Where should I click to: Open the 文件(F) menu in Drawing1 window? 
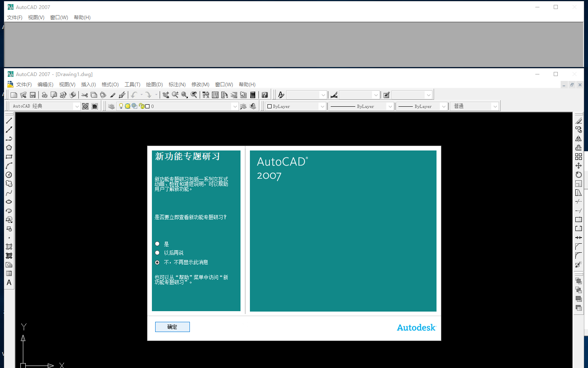click(24, 85)
